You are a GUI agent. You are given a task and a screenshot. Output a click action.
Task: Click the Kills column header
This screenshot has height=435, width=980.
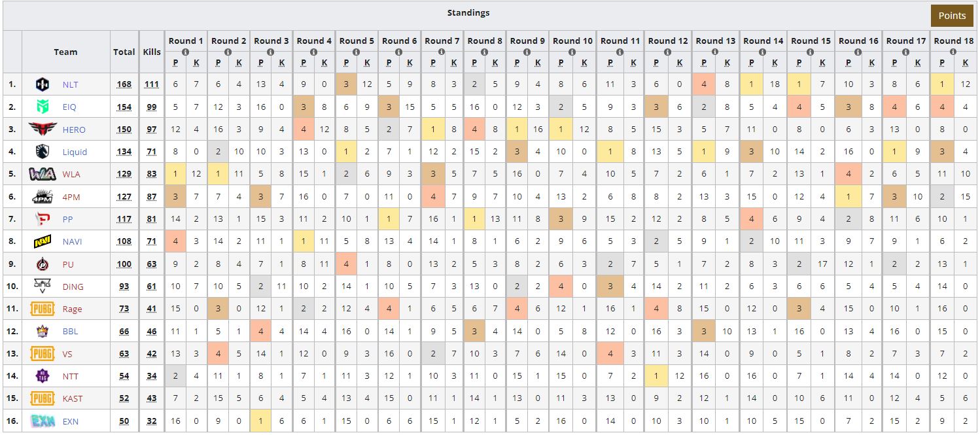pos(151,52)
